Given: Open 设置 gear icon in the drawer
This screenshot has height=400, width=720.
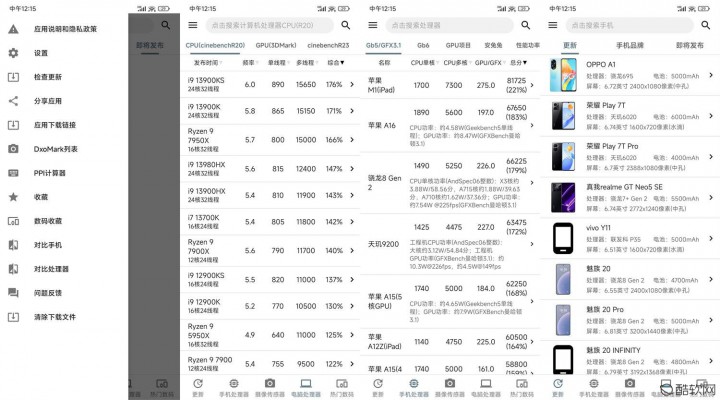Looking at the screenshot, I should (13, 53).
